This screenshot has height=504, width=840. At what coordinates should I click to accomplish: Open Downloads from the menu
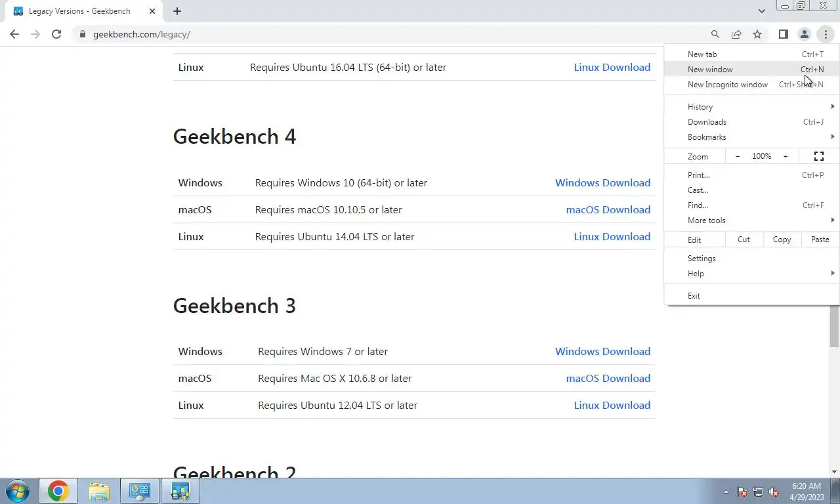click(752, 122)
